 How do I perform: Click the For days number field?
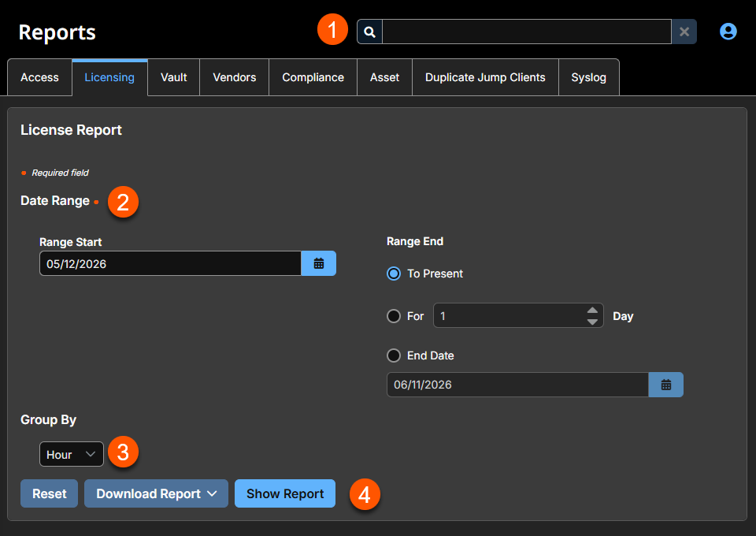point(518,316)
